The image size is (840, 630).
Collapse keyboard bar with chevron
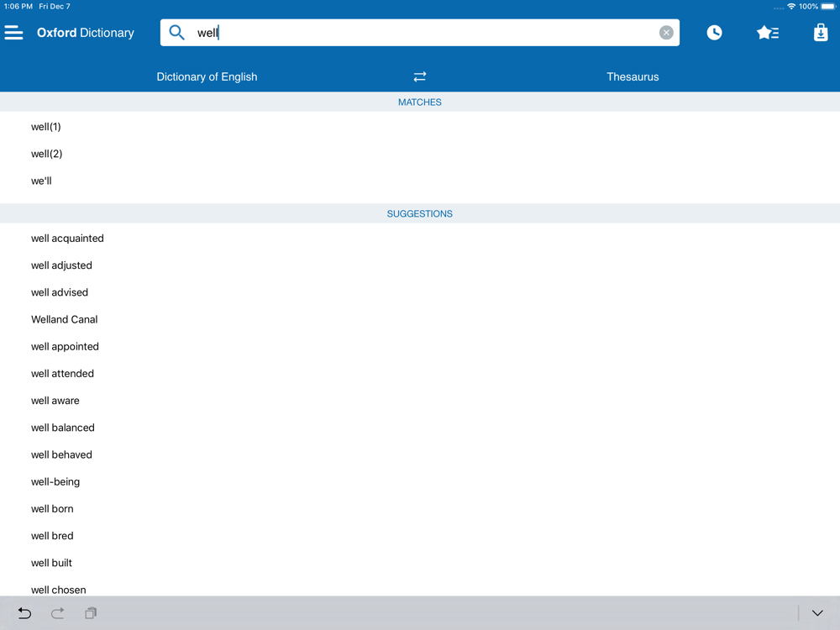[817, 613]
